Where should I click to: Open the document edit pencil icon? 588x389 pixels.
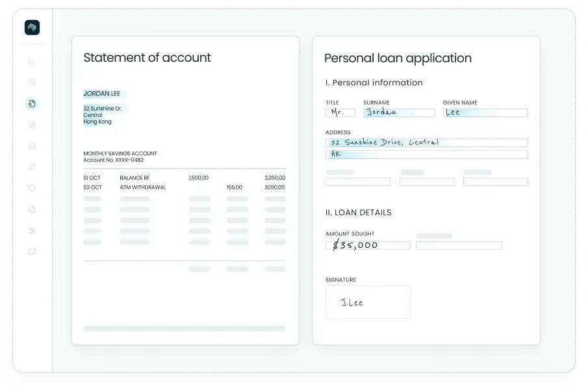click(x=32, y=125)
